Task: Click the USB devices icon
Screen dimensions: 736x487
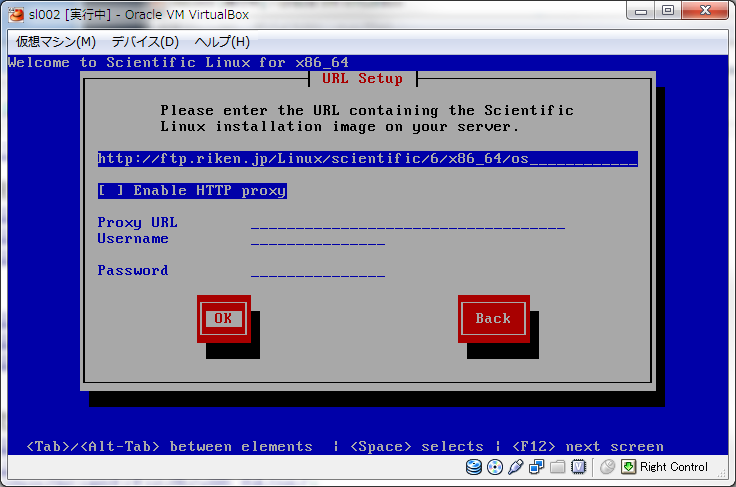Action: [515, 467]
